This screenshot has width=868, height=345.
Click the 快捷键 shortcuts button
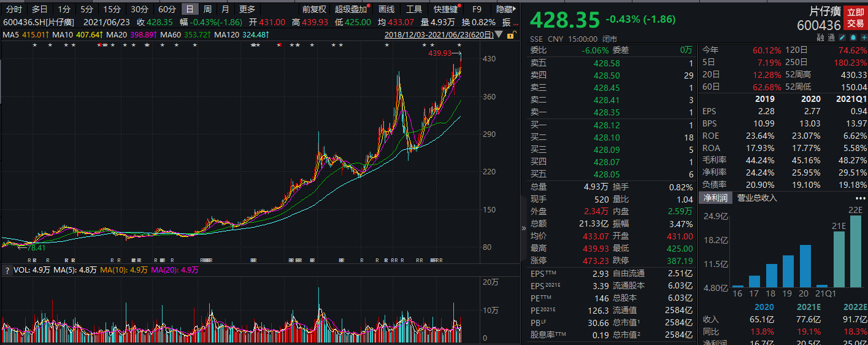coord(445,9)
